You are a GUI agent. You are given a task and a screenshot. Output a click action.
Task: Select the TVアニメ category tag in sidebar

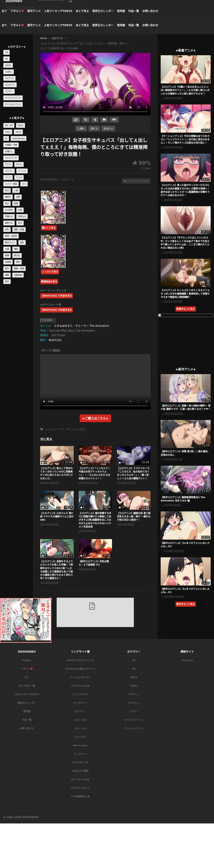tap(9, 78)
